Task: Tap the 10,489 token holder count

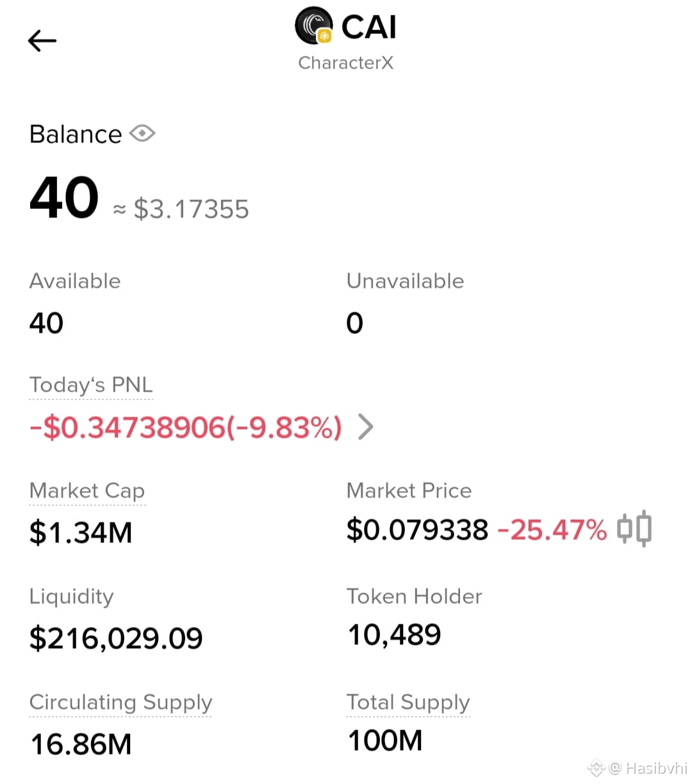Action: coord(394,635)
